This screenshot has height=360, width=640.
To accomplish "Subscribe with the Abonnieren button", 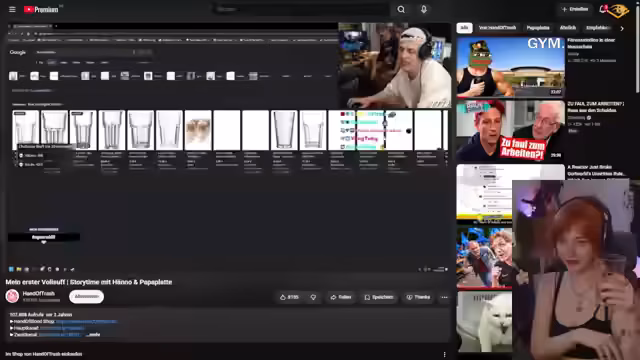I will (x=87, y=296).
